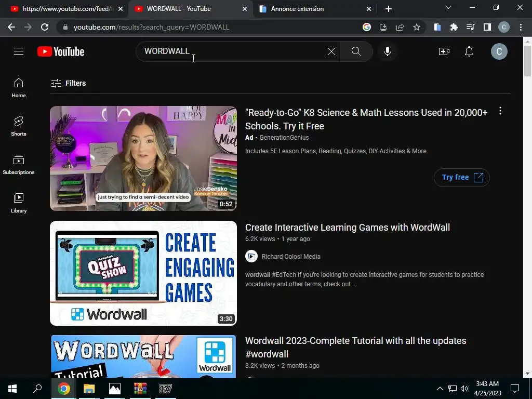Run search with magnifier button
532x399 pixels.
tap(356, 51)
